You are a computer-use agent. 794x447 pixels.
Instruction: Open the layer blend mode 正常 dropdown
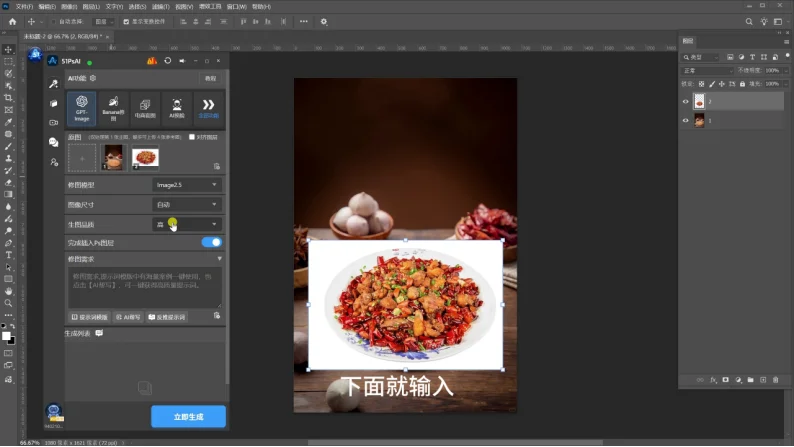click(707, 70)
